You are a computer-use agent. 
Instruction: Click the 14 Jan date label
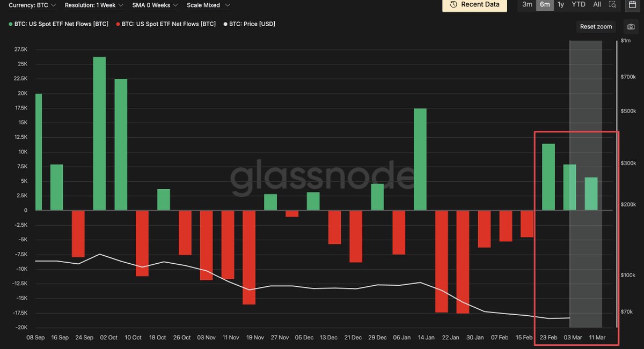[x=426, y=338]
